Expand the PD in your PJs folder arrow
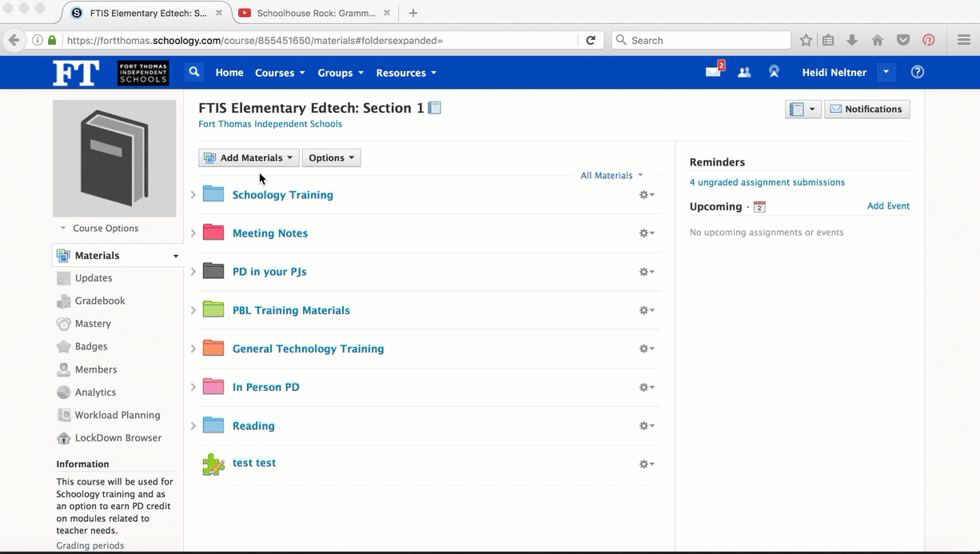This screenshot has width=980, height=554. click(193, 272)
